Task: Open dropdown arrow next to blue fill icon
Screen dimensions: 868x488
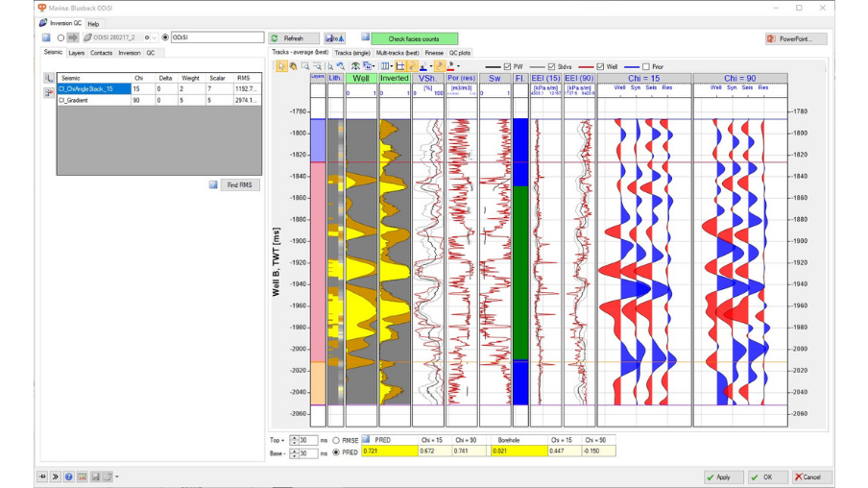Action: [431, 66]
